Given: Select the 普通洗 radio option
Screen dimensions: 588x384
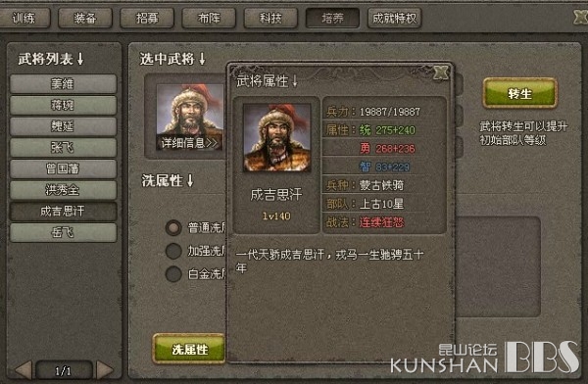Looking at the screenshot, I should pyautogui.click(x=173, y=227).
